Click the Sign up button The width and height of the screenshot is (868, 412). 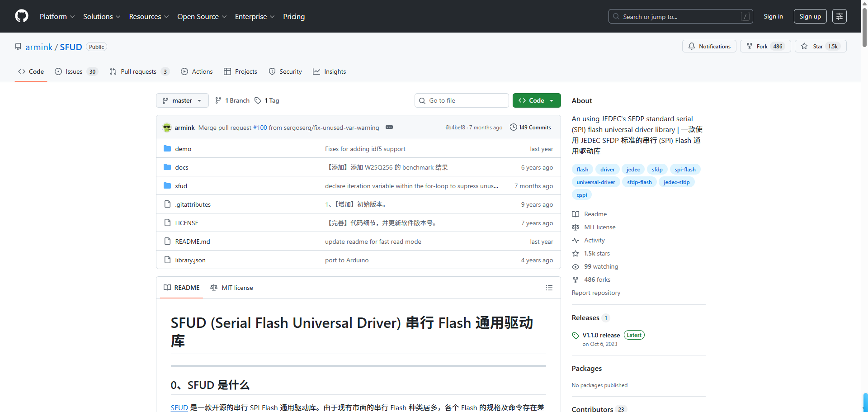810,16
